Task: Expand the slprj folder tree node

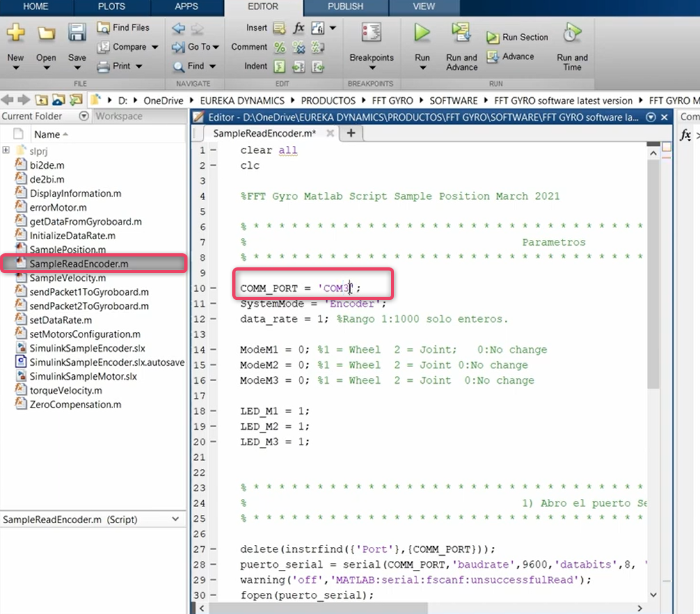Action: coord(6,150)
